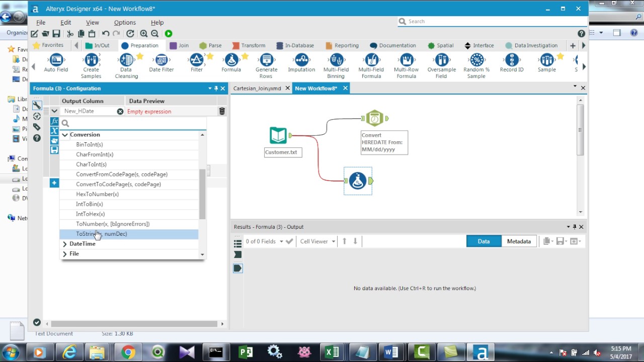Expand the DateTime function category
The height and width of the screenshot is (362, 644).
tap(65, 244)
